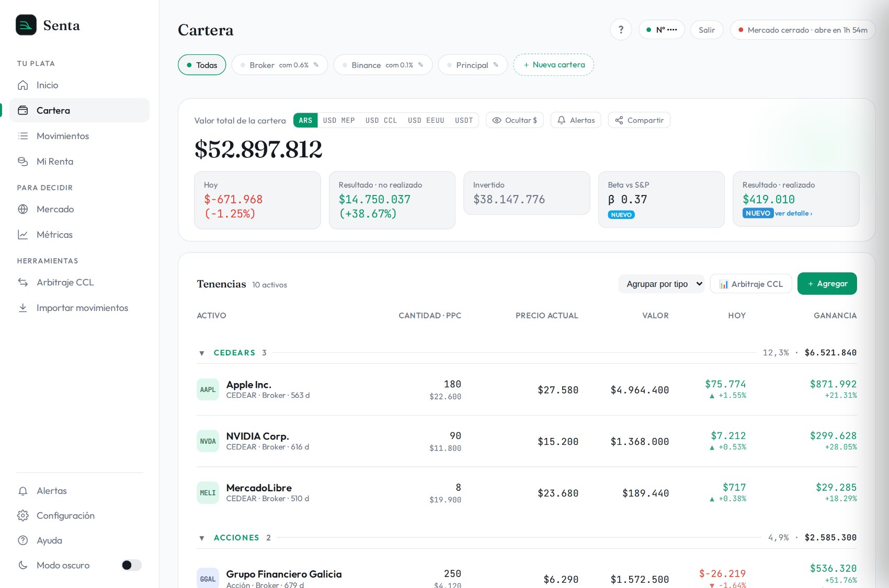This screenshot has width=889, height=588.
Task: Switch currency to USD CCL
Action: 381,120
